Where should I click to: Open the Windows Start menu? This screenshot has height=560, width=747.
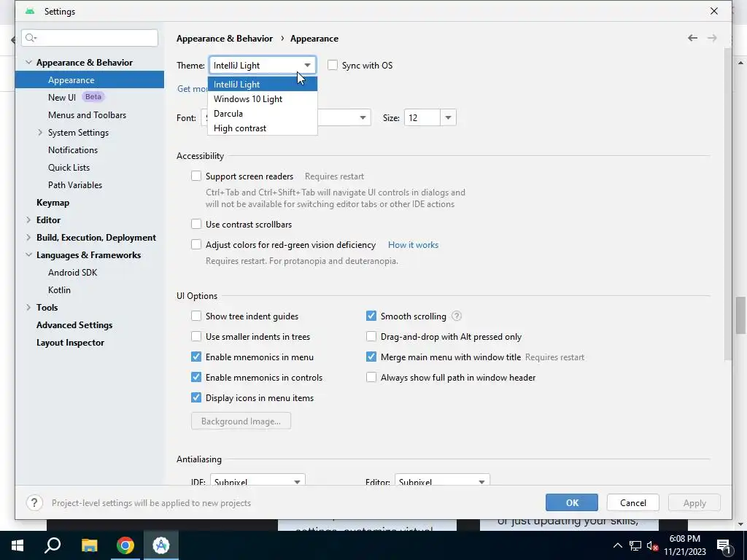pos(18,545)
